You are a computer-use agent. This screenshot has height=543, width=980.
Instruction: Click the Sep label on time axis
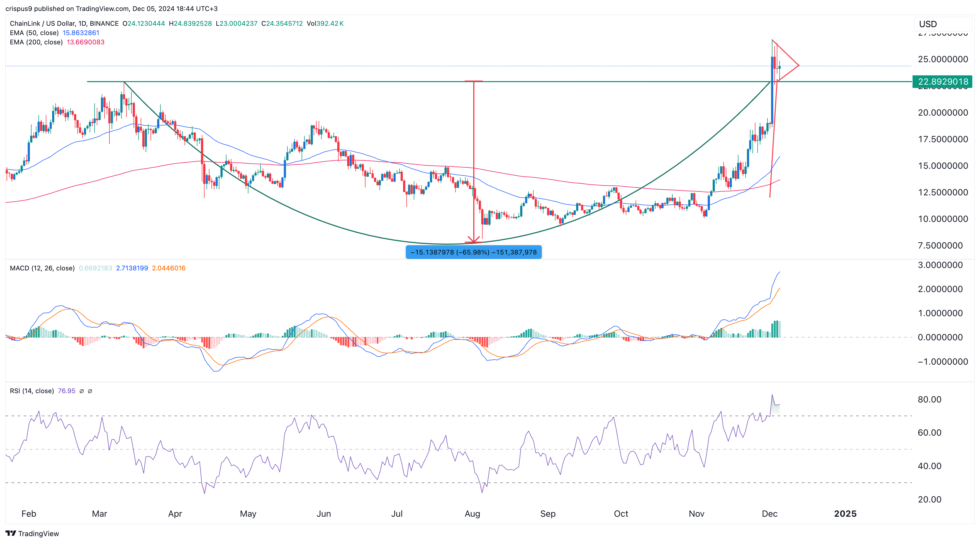(x=548, y=514)
